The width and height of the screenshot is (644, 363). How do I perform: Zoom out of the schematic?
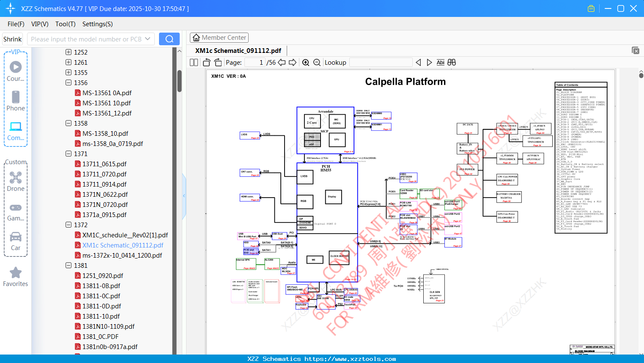coord(317,62)
